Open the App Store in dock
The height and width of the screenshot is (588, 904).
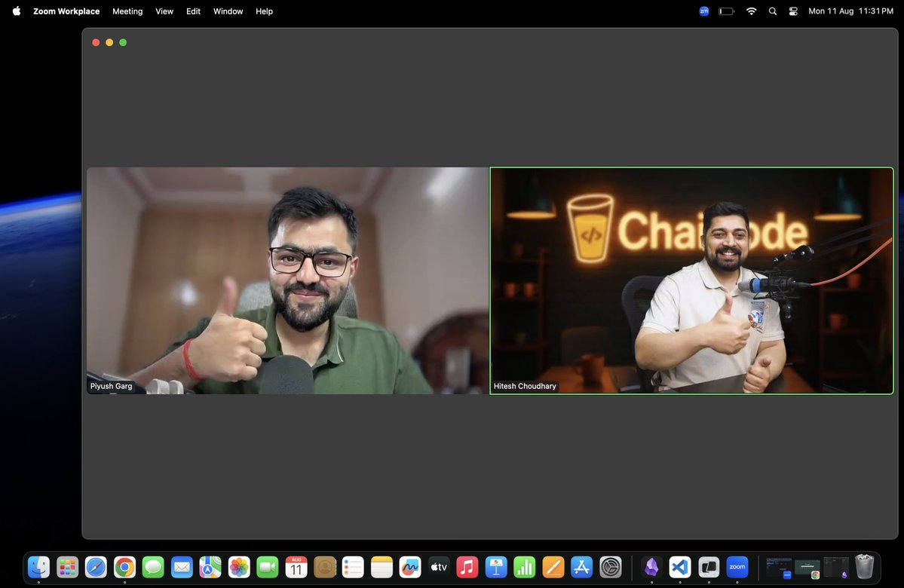pos(582,567)
